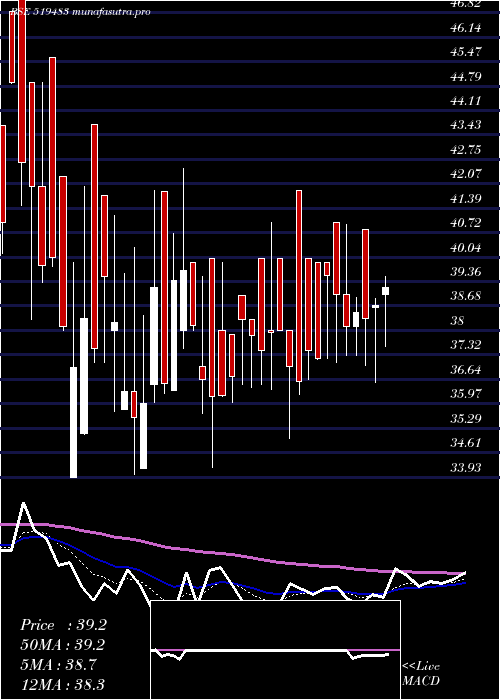
Task: Click the 42.75 price axis label
Action: 466,150
